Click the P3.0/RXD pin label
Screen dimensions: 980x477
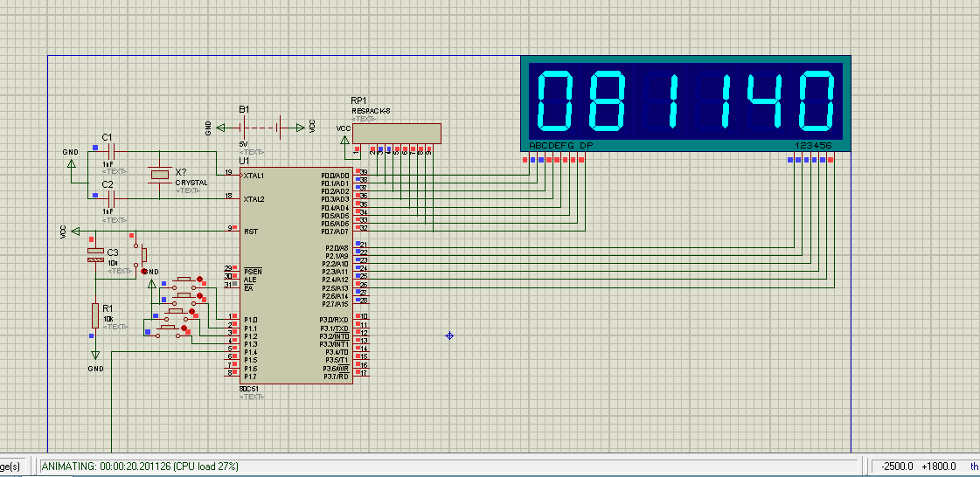(x=335, y=320)
